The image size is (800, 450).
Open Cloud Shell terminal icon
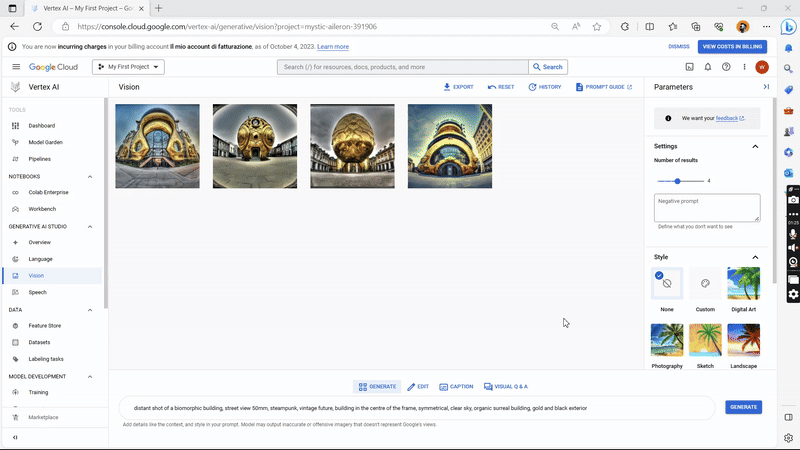(689, 67)
